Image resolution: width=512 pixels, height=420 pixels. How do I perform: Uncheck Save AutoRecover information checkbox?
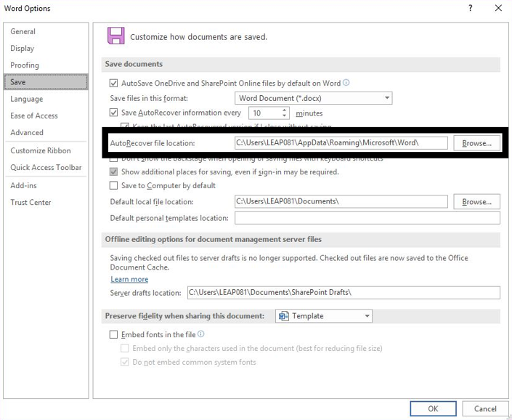pos(113,113)
